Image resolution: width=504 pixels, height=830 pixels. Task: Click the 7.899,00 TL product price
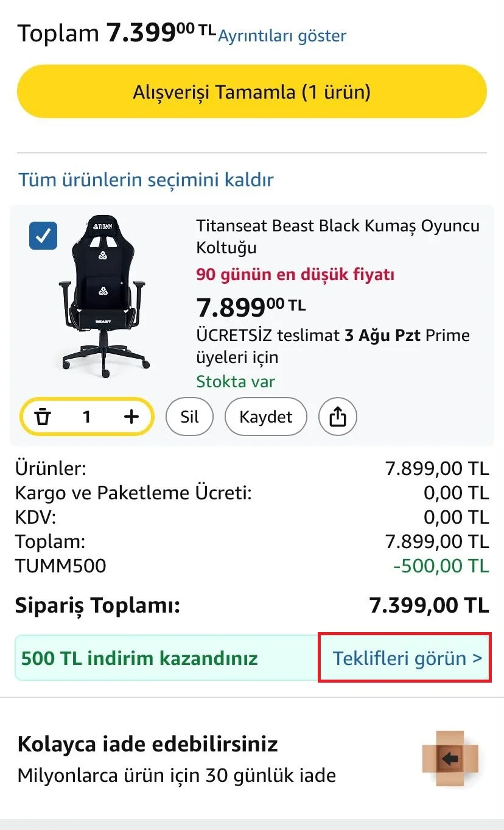coord(251,308)
